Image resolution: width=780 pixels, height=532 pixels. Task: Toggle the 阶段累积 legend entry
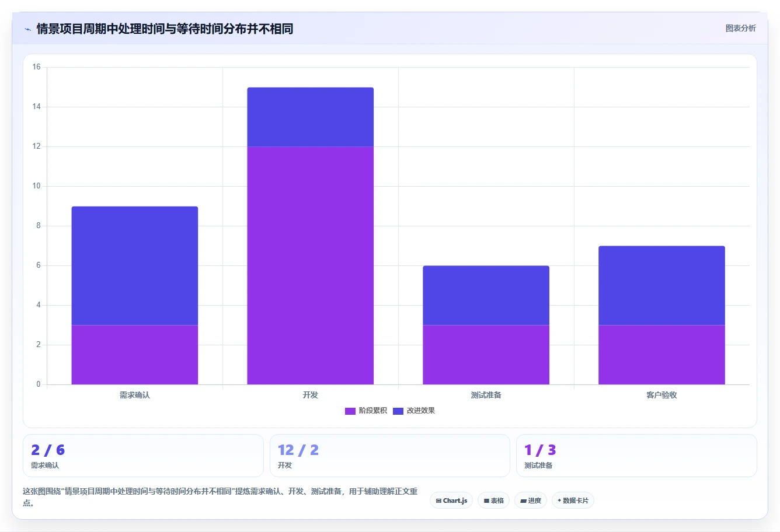365,411
